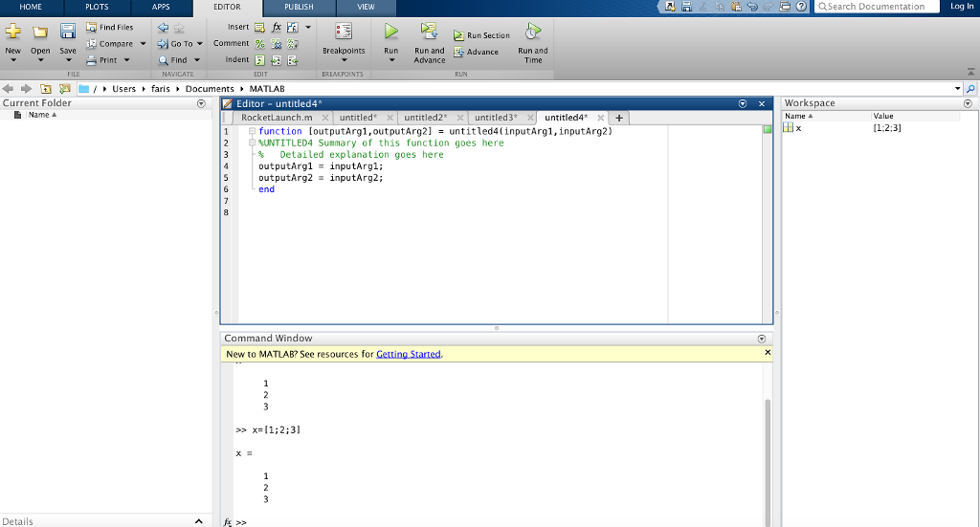Open the Go To dropdown
980x527 pixels.
[181, 44]
